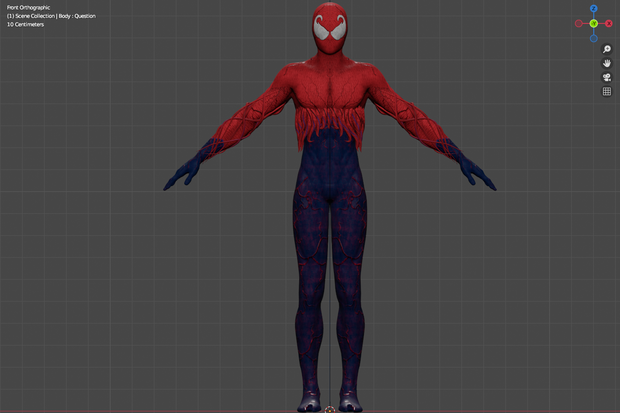Select the character's foot on the right side
The height and width of the screenshot is (413, 620).
pyautogui.click(x=350, y=400)
